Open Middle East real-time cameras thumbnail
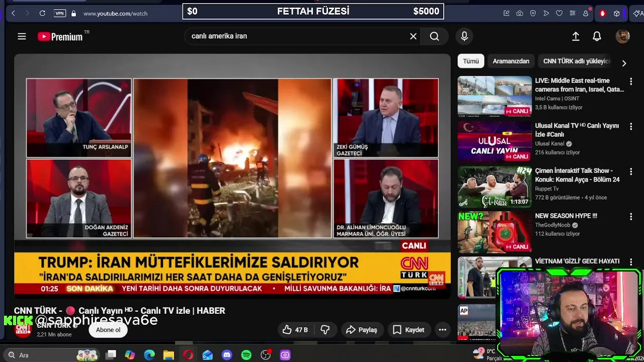Screen dimensions: 644x362 coord(495,96)
